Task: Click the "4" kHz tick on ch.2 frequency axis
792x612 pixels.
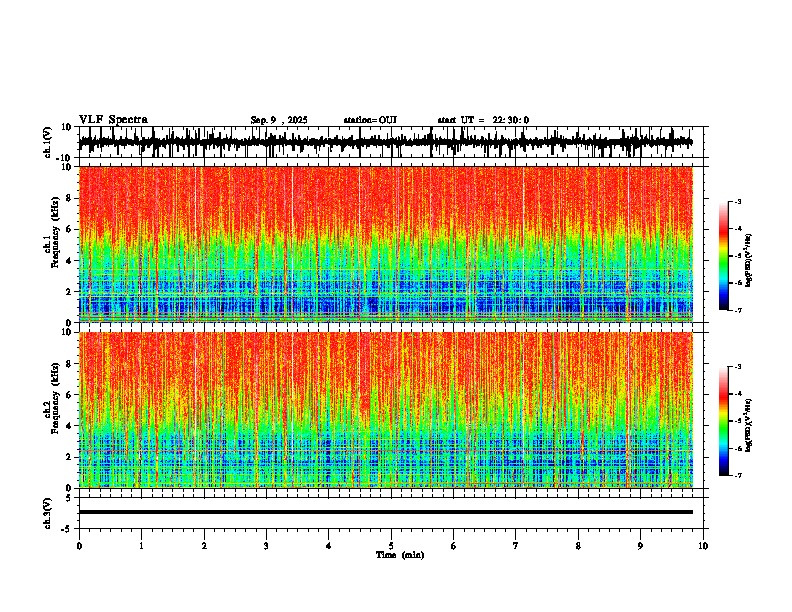Action: coord(70,426)
